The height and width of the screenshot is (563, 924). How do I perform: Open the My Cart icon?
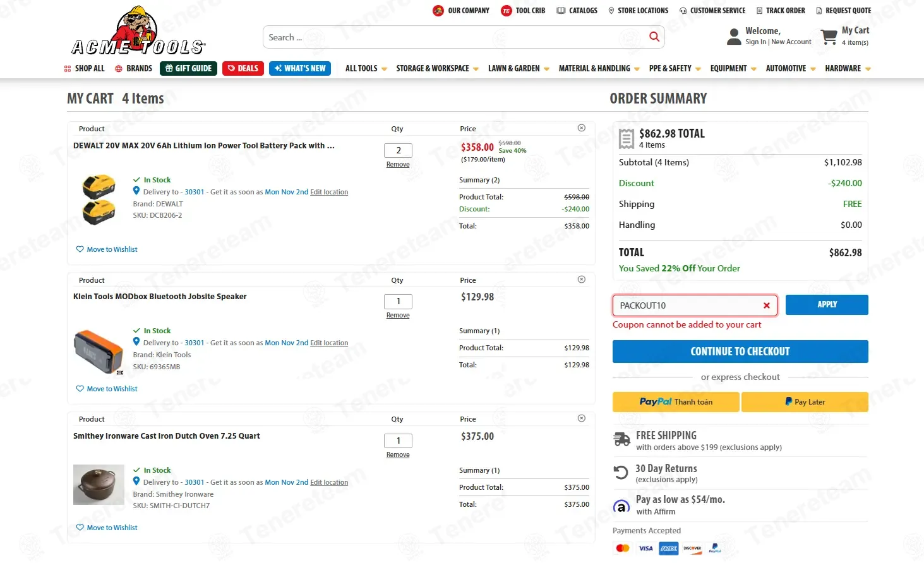coord(829,37)
